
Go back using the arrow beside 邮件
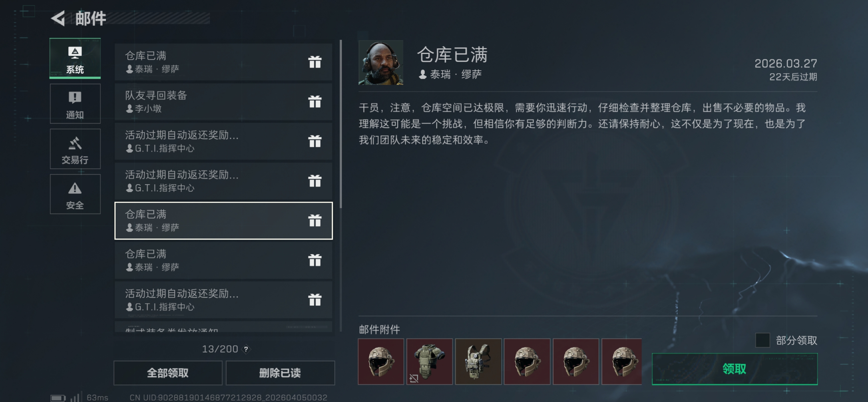coord(58,18)
